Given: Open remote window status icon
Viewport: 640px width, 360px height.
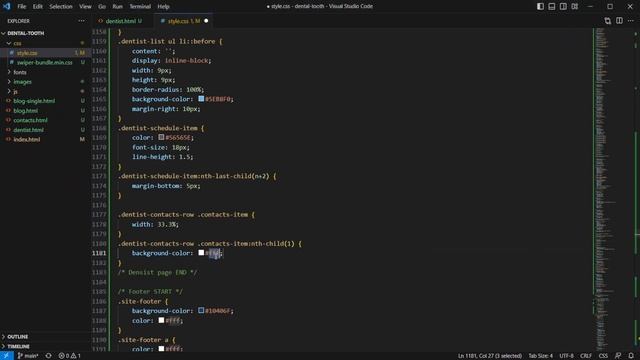Looking at the screenshot, I should point(6,356).
